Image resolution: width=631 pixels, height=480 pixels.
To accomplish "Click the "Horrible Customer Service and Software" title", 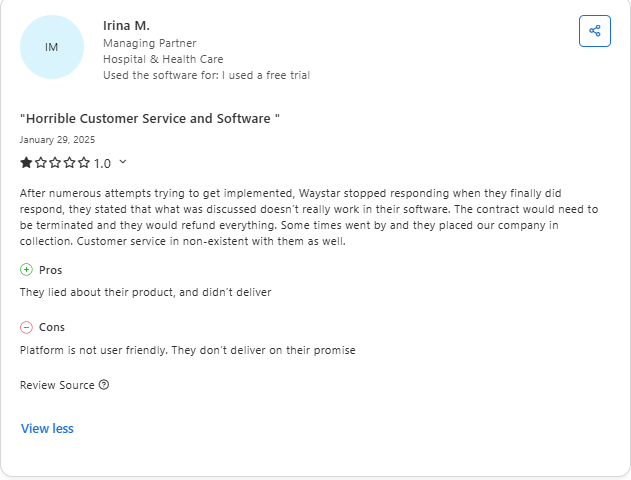I will click(150, 118).
